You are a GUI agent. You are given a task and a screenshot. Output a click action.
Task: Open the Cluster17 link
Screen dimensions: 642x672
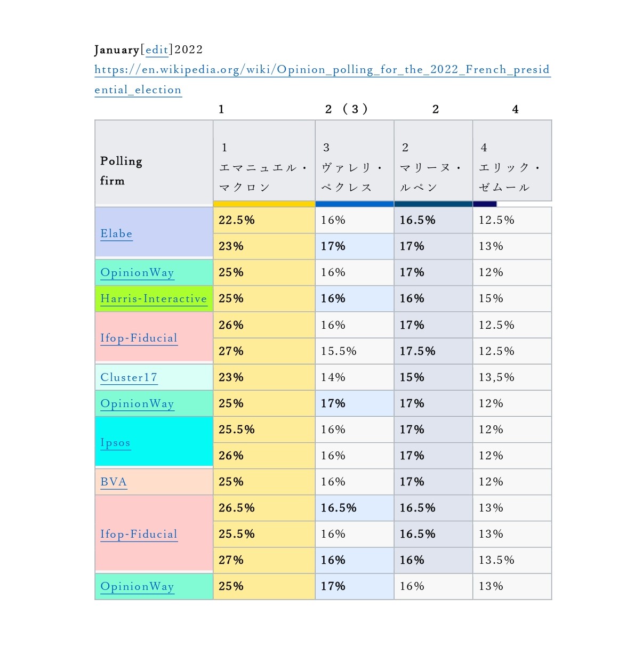pos(129,377)
